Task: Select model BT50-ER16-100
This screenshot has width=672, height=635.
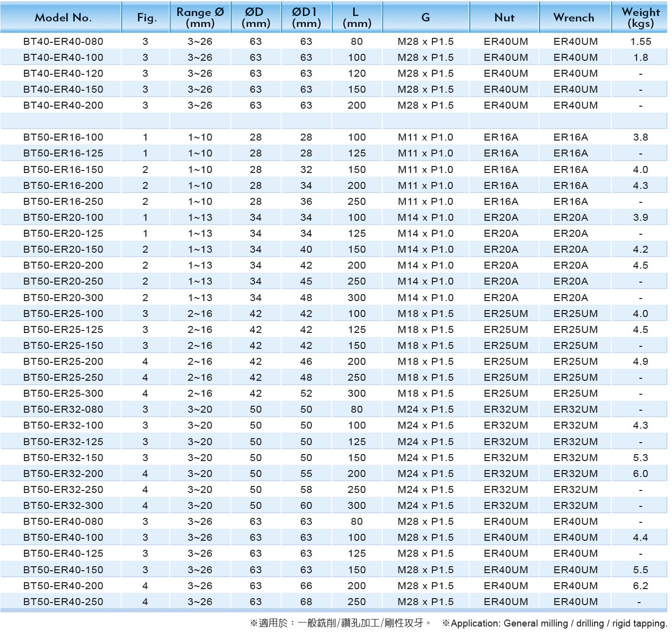Action: tap(63, 137)
